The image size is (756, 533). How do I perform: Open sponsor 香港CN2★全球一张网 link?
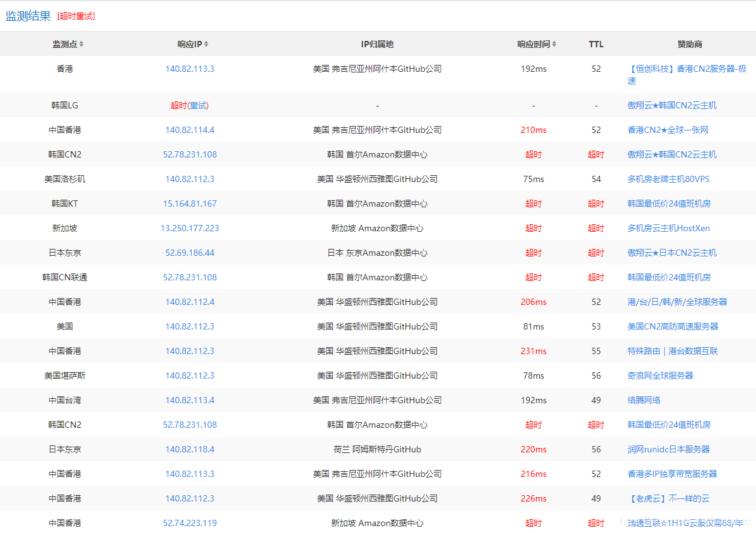click(668, 130)
